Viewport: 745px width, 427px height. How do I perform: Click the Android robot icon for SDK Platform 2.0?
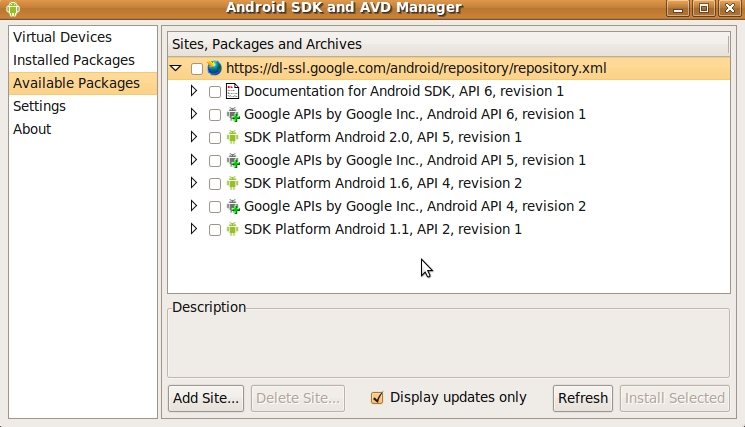[x=232, y=137]
